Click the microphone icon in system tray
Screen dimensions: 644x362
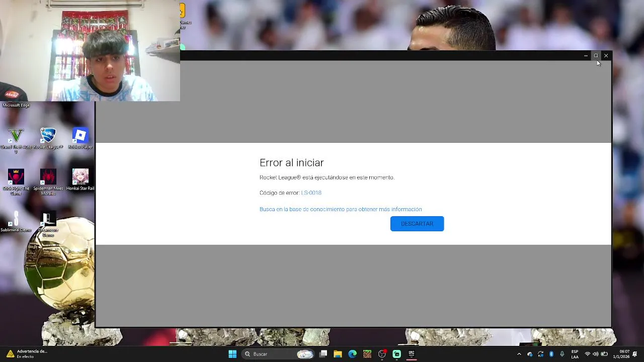point(562,354)
